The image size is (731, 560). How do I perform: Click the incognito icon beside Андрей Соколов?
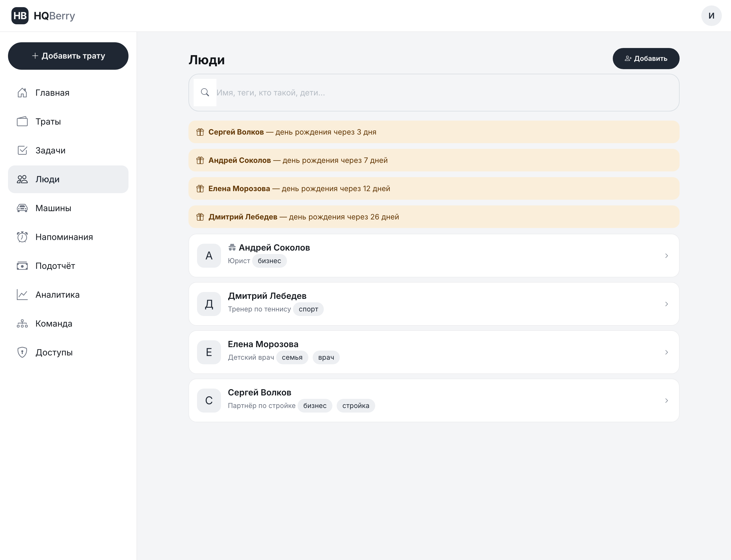[232, 247]
